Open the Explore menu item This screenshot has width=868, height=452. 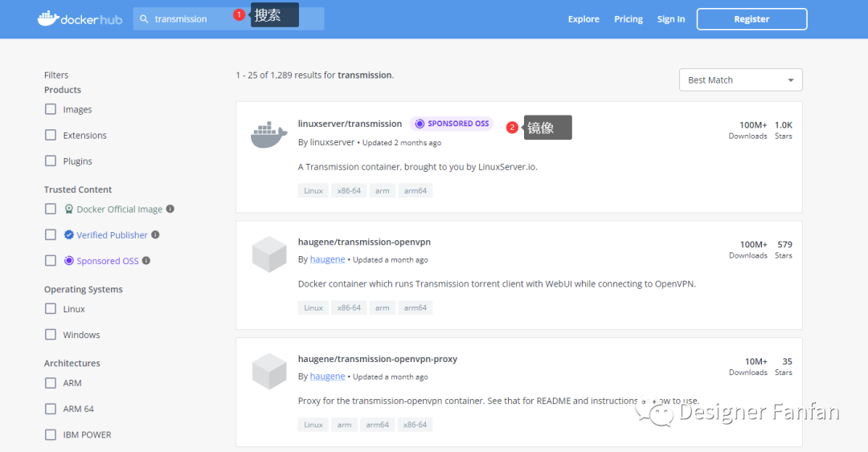[x=583, y=18]
